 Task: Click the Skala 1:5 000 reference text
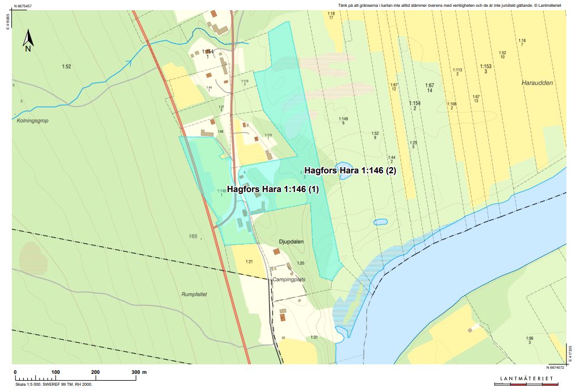click(53, 384)
